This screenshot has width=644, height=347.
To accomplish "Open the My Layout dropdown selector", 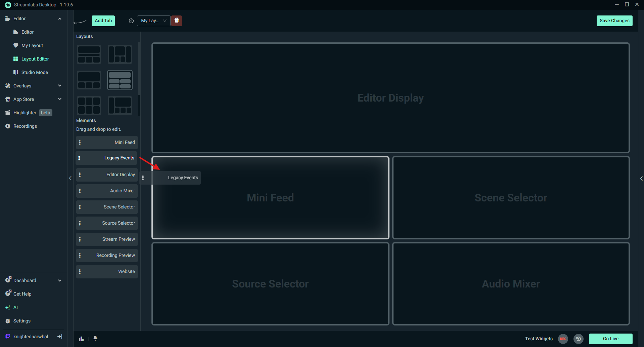I will pos(153,21).
